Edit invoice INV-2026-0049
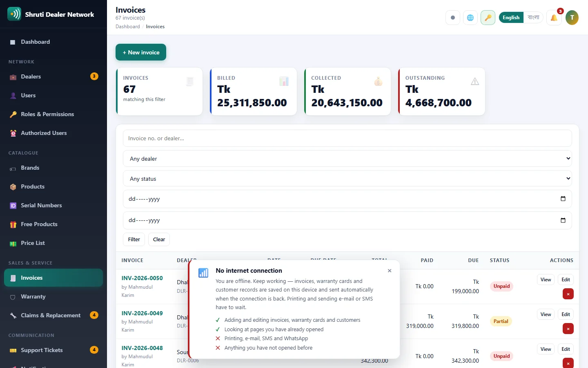 (566, 314)
